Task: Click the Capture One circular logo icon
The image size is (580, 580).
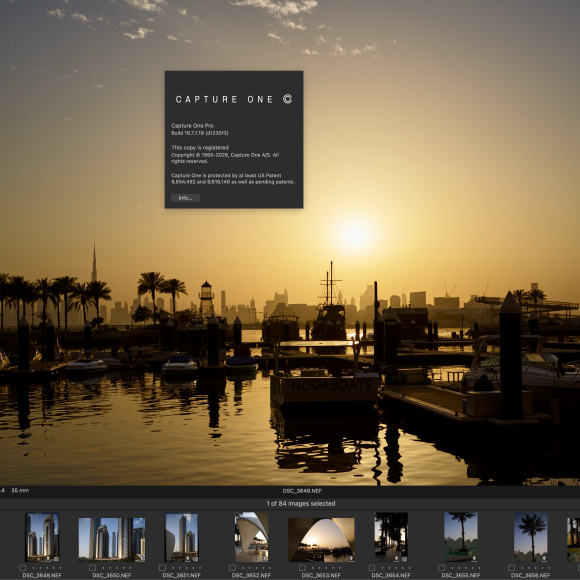Action: [287, 99]
